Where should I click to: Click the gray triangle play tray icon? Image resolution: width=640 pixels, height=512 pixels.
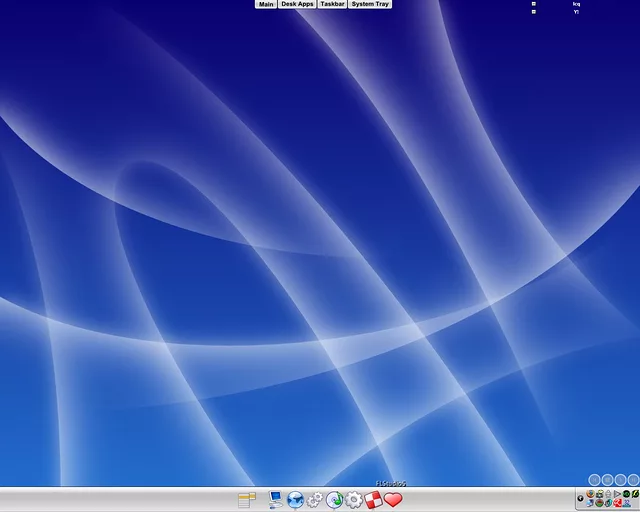pyautogui.click(x=617, y=494)
